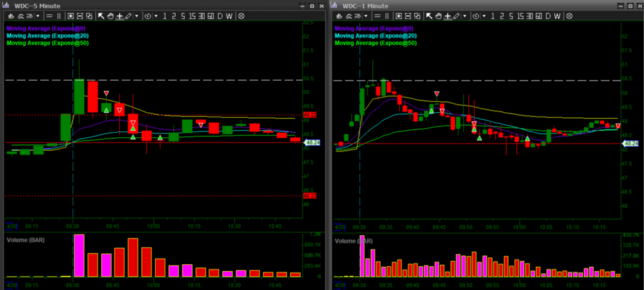Click the circled X icon in the 5 Minute toolbar
The width and height of the screenshot is (644, 290).
(241, 15)
